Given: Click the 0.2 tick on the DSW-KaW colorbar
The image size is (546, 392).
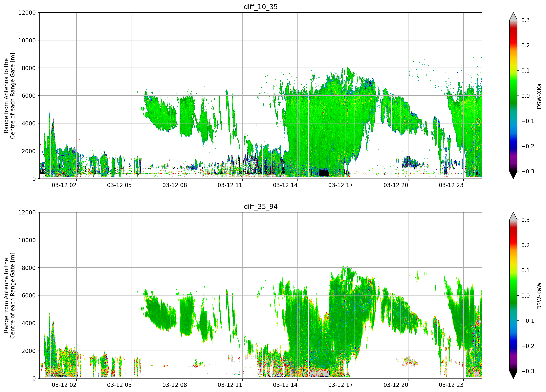Looking at the screenshot, I should coord(526,245).
